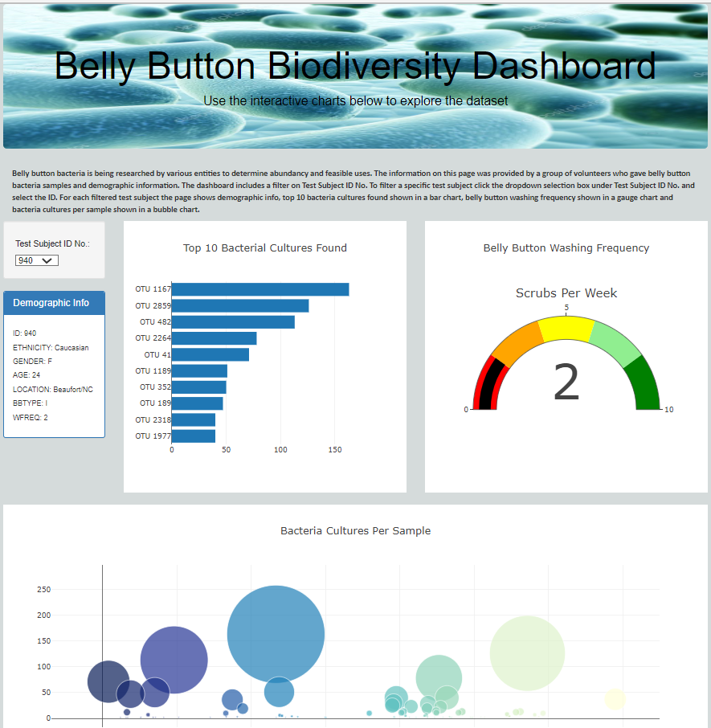This screenshot has height=728, width=711.
Task: Click the large pale green bubble
Action: click(527, 653)
